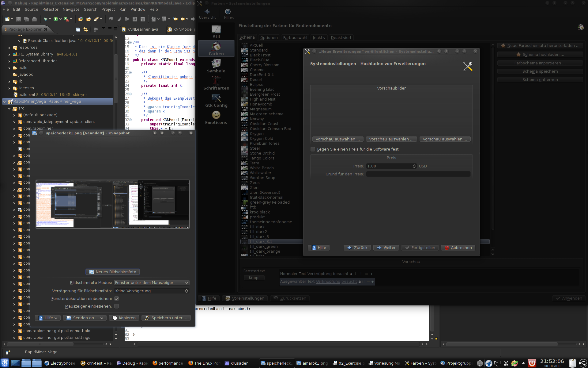Select the Oxygen Cold colour scheme

pyautogui.click(x=261, y=139)
